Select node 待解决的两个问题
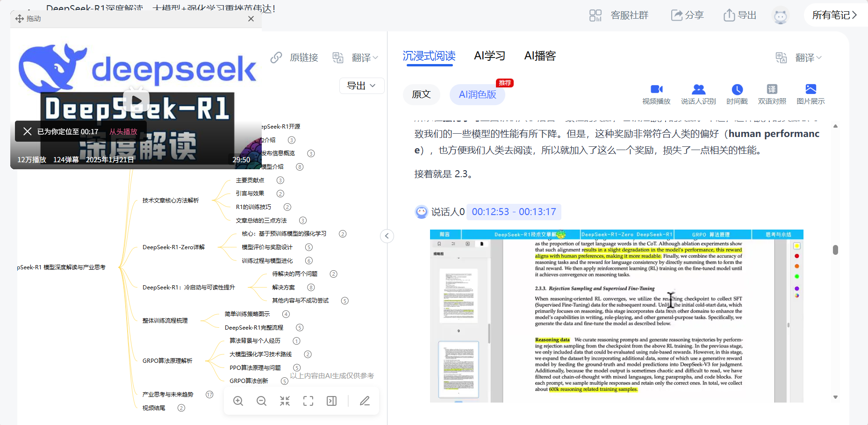The image size is (868, 425). coord(295,274)
